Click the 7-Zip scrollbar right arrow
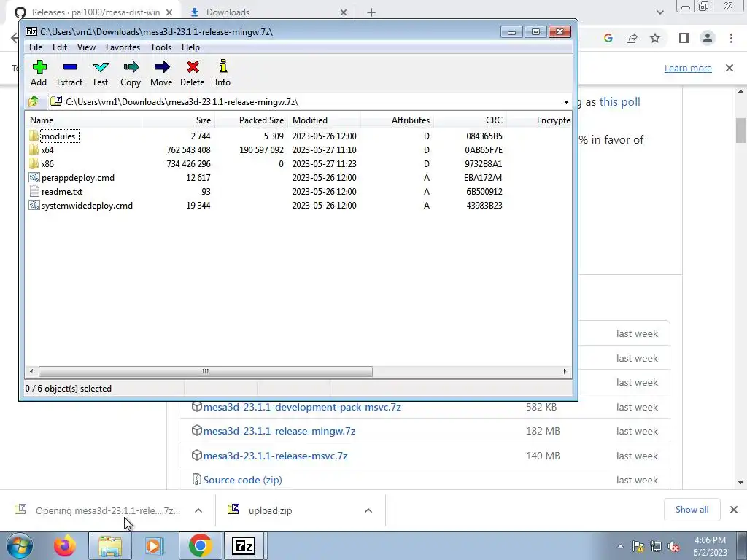 click(565, 371)
